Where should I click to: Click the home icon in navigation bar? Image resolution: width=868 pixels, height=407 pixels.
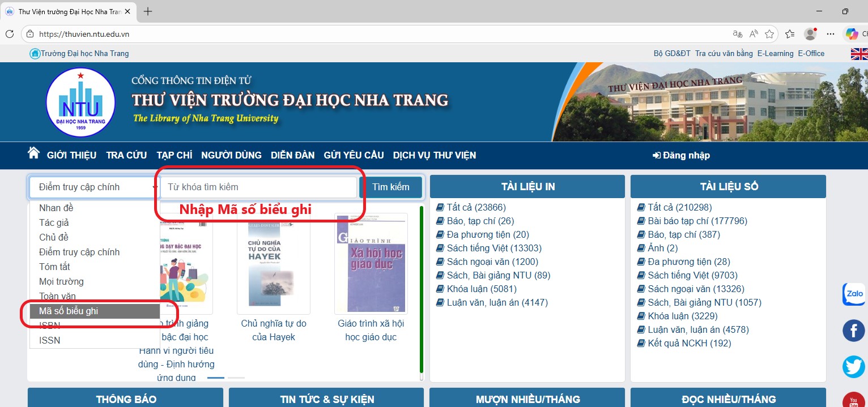point(33,153)
